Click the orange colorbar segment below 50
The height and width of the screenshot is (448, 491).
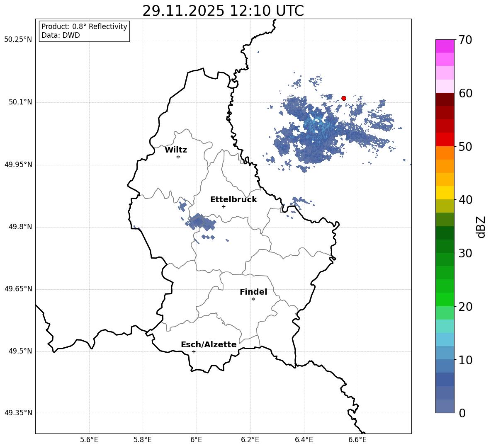[x=445, y=153]
